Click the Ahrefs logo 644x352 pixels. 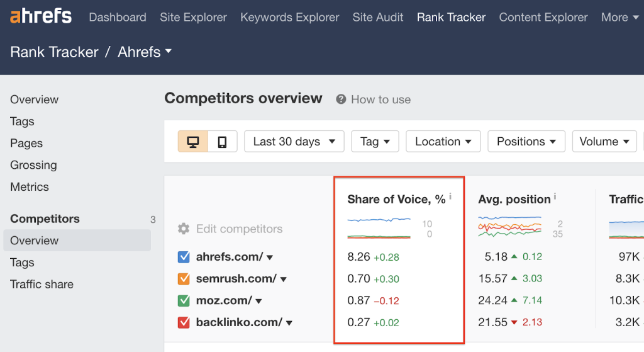(41, 17)
